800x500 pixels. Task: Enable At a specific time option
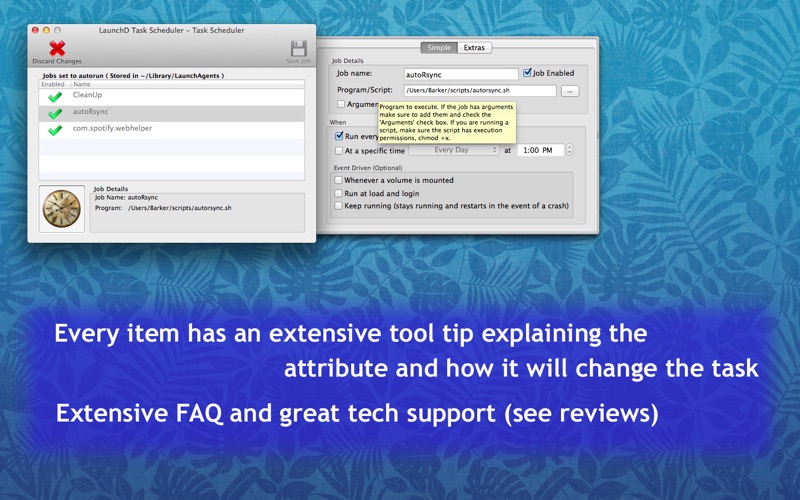[339, 151]
